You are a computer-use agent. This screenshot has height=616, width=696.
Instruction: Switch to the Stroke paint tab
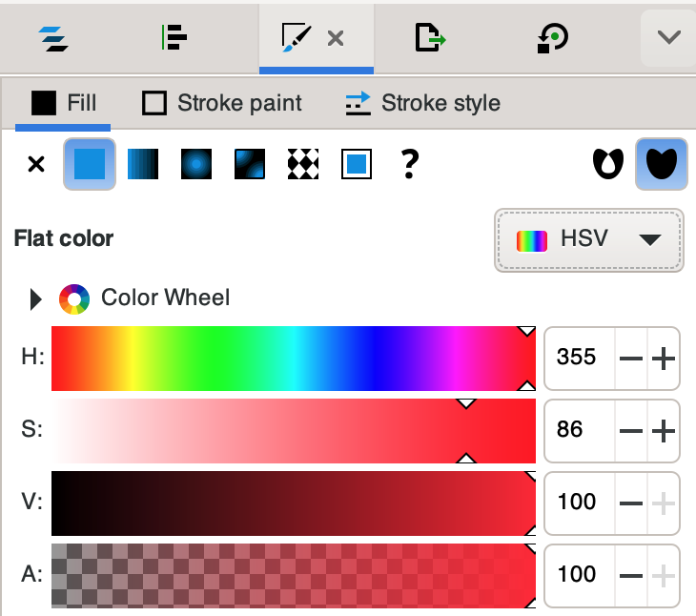click(x=222, y=103)
